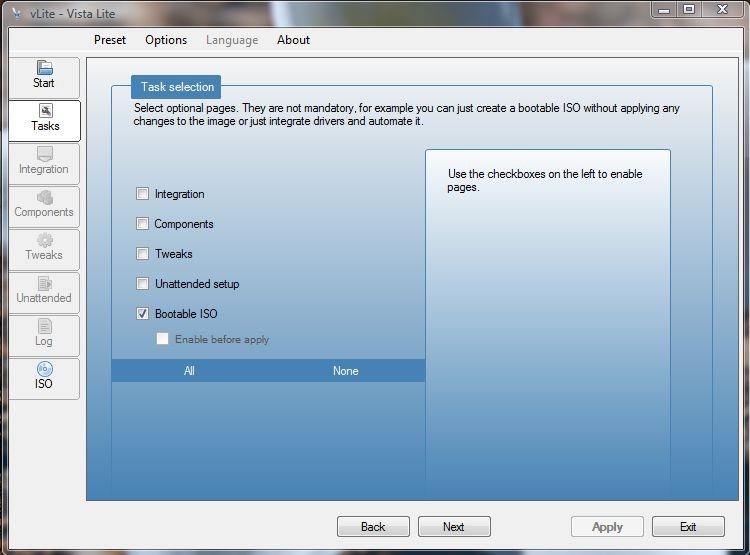The image size is (750, 555).
Task: Open the About menu
Action: (x=293, y=40)
